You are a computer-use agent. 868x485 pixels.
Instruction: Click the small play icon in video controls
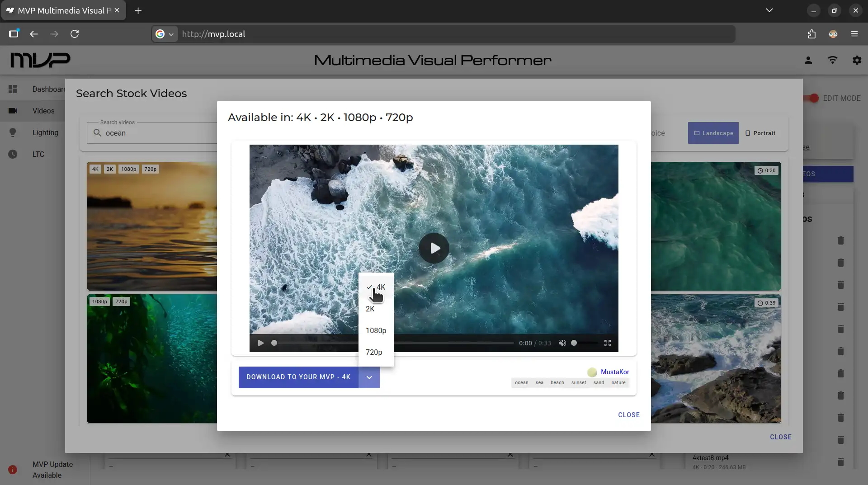click(261, 343)
